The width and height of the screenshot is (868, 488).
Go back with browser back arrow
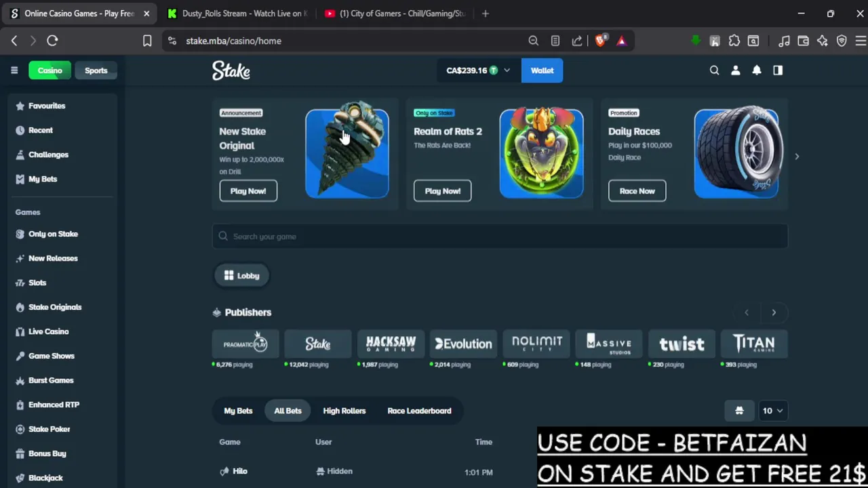pos(14,41)
